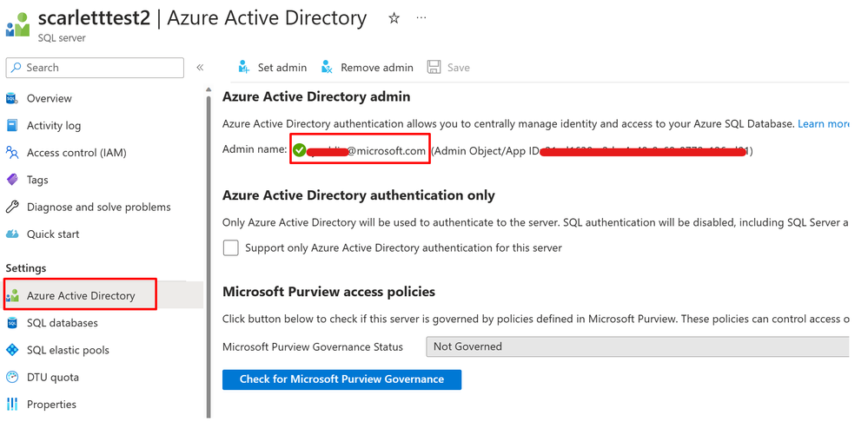Image resolution: width=868 pixels, height=435 pixels.
Task: Click the Properties bars icon
Action: point(11,404)
